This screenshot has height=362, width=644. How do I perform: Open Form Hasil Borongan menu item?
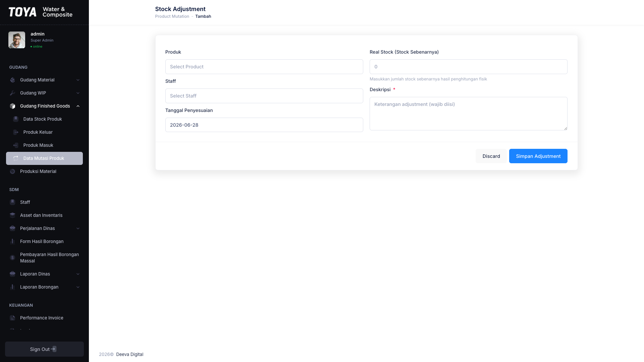(x=44, y=241)
